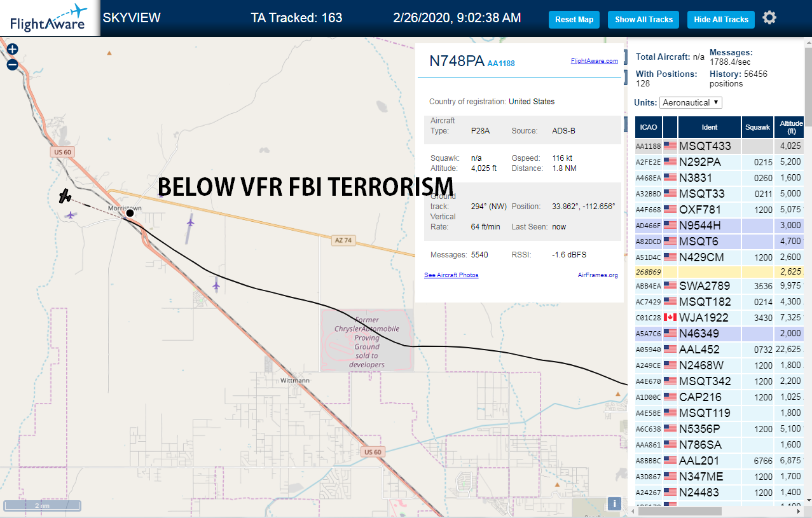The image size is (812, 518).
Task: Click Reset Map button
Action: click(x=574, y=20)
